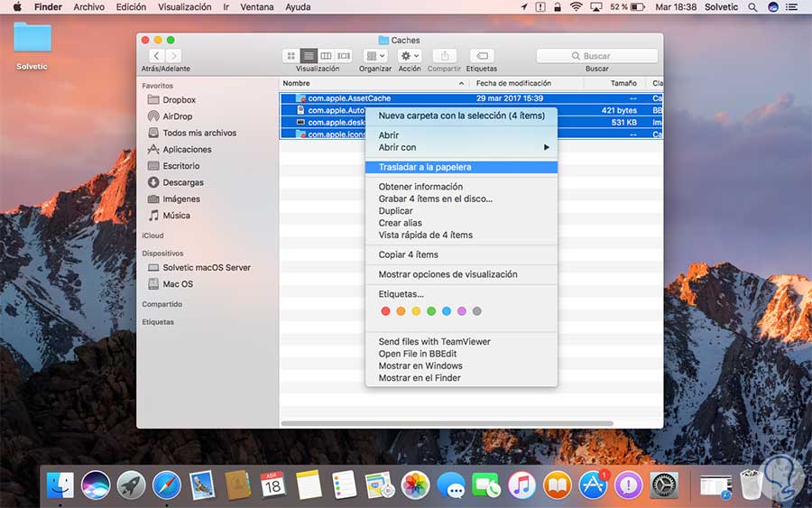Open the Wi-Fi status menu
This screenshot has height=508, width=812.
tap(576, 6)
